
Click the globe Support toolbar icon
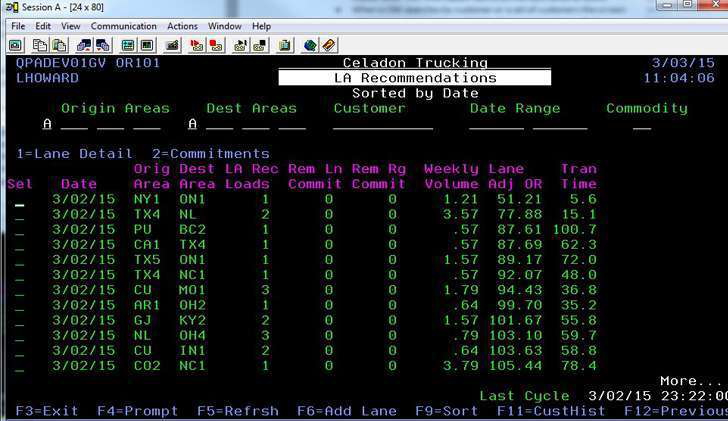point(310,45)
